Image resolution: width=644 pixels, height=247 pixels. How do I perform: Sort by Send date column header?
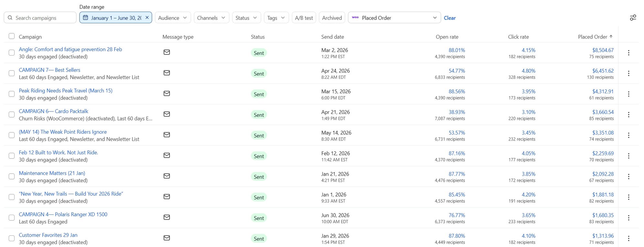pos(332,37)
